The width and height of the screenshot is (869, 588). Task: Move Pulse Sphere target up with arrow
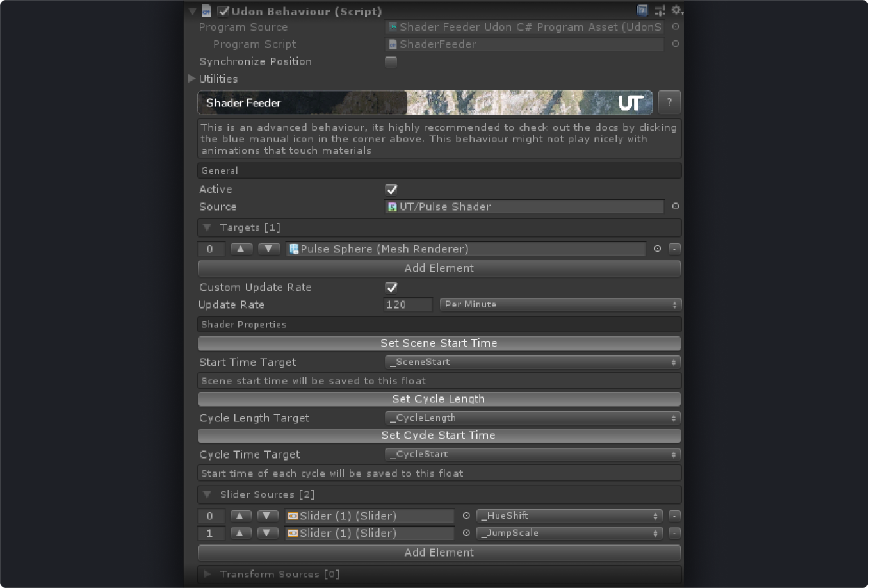pyautogui.click(x=241, y=249)
